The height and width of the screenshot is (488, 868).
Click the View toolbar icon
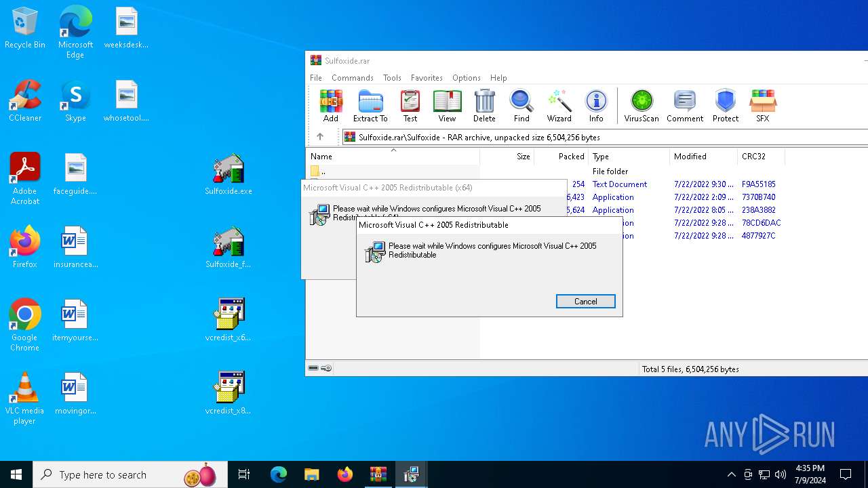pos(447,106)
